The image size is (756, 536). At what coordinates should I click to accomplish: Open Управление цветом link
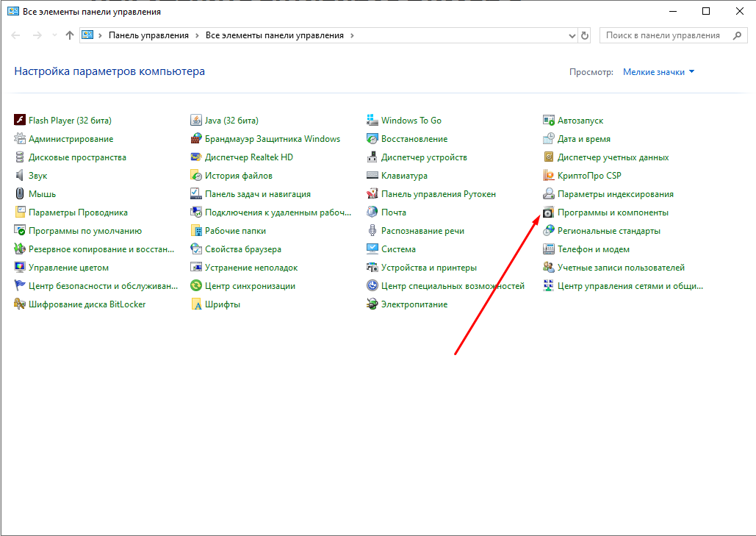point(68,268)
